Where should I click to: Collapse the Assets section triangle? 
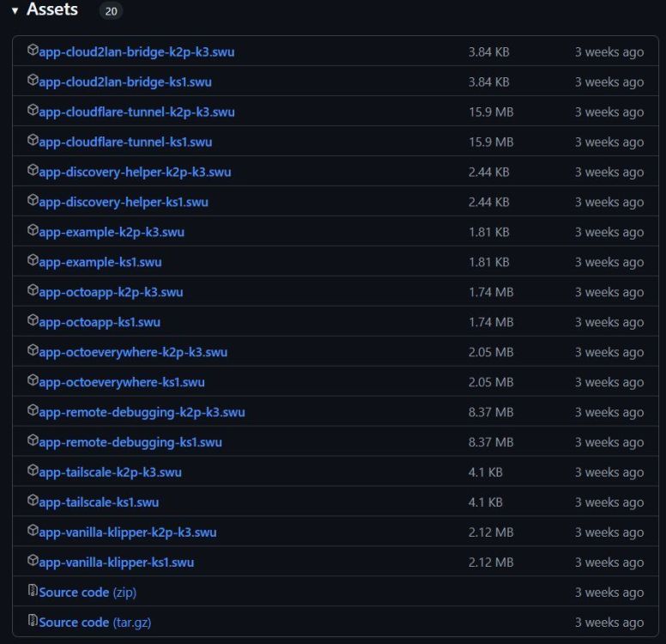[x=15, y=11]
